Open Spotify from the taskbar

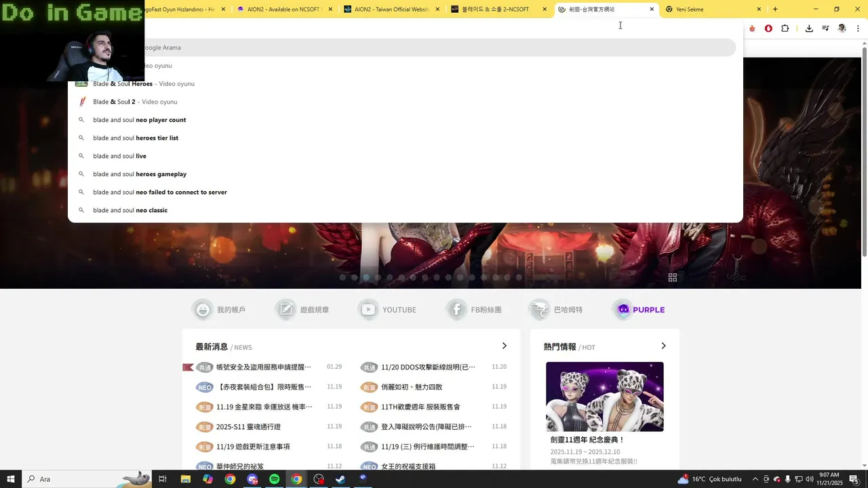click(274, 479)
